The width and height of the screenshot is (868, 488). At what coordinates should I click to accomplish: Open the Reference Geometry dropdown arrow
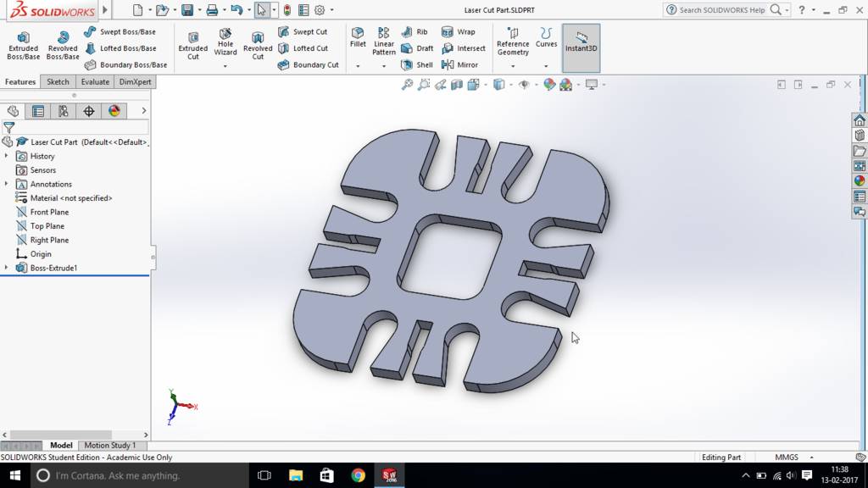pos(513,66)
